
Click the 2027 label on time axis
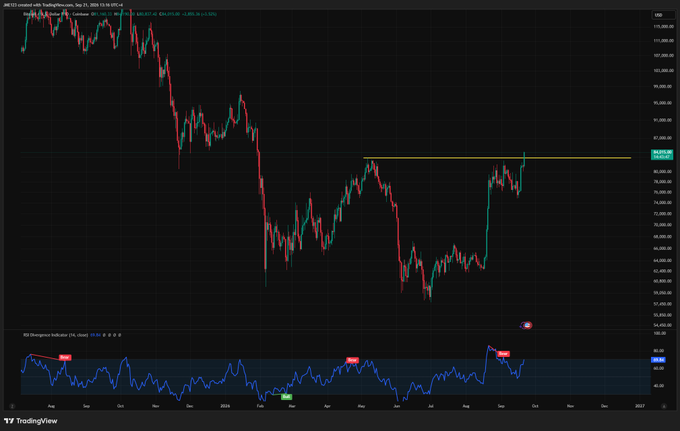pyautogui.click(x=639, y=406)
